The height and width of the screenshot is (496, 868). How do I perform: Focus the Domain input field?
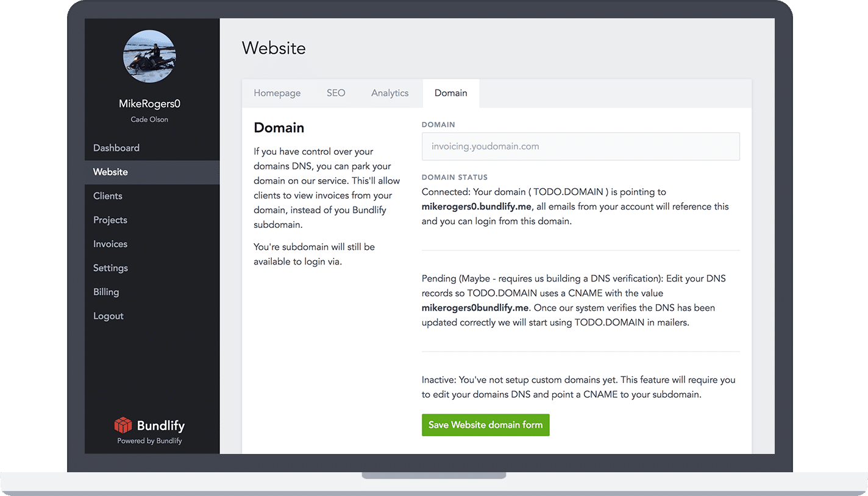pyautogui.click(x=581, y=146)
